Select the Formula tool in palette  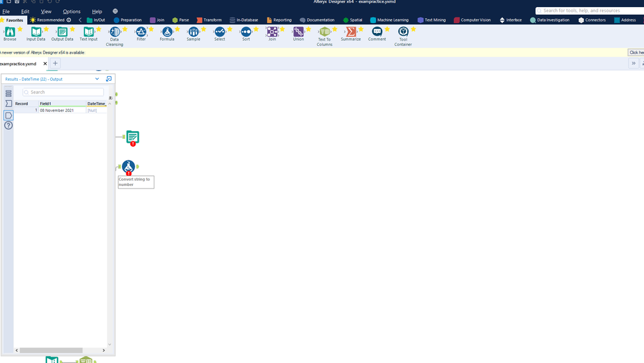tap(167, 32)
